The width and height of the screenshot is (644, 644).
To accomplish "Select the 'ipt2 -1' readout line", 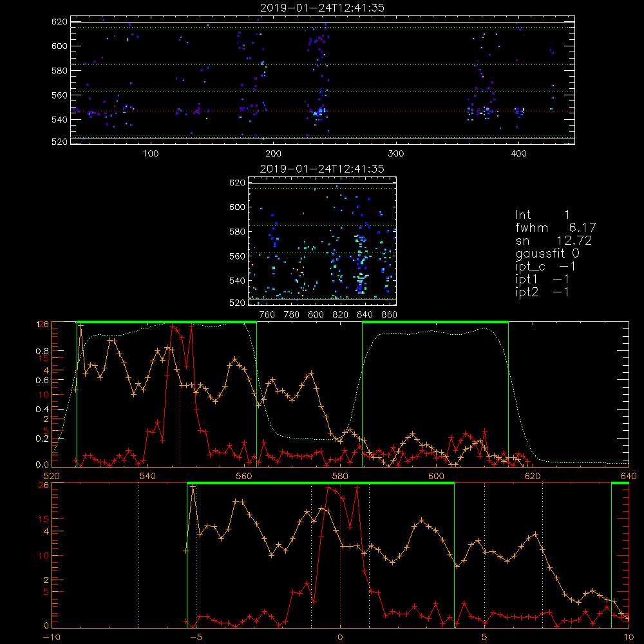I will [542, 292].
